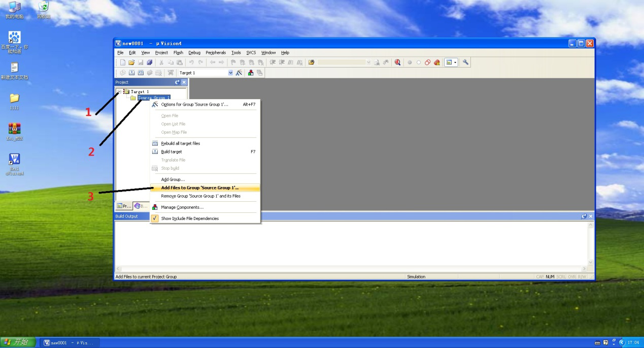Click the Build target toolbar icon
Image resolution: width=644 pixels, height=348 pixels.
pyautogui.click(x=131, y=73)
